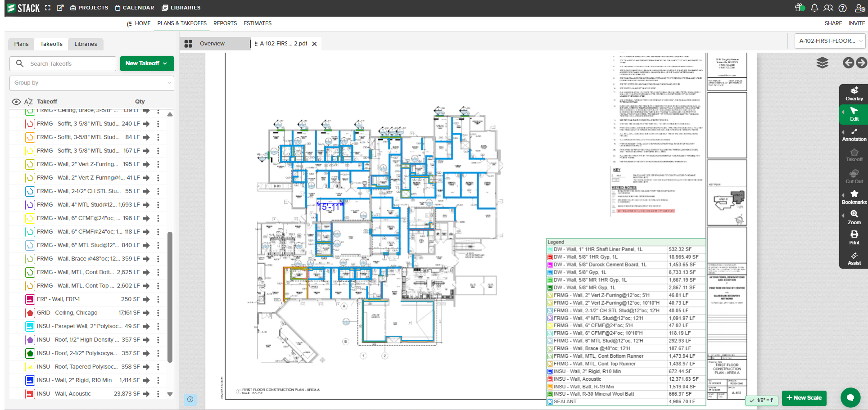Open the chat support bubble
This screenshot has height=410, width=868.
850,397
